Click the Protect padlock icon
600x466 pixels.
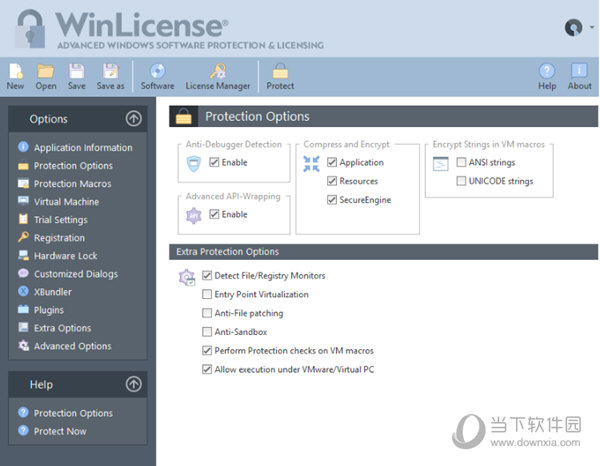pos(280,72)
